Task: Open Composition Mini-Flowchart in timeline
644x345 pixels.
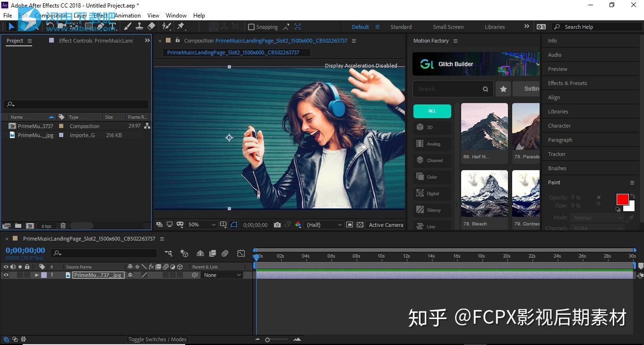Action: tap(168, 253)
